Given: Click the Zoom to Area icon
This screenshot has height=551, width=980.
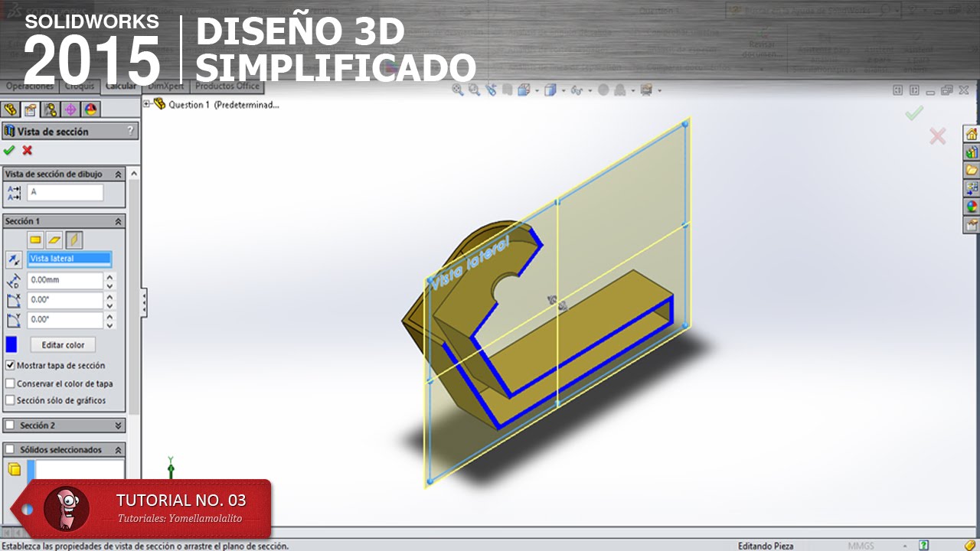Looking at the screenshot, I should pos(474,90).
